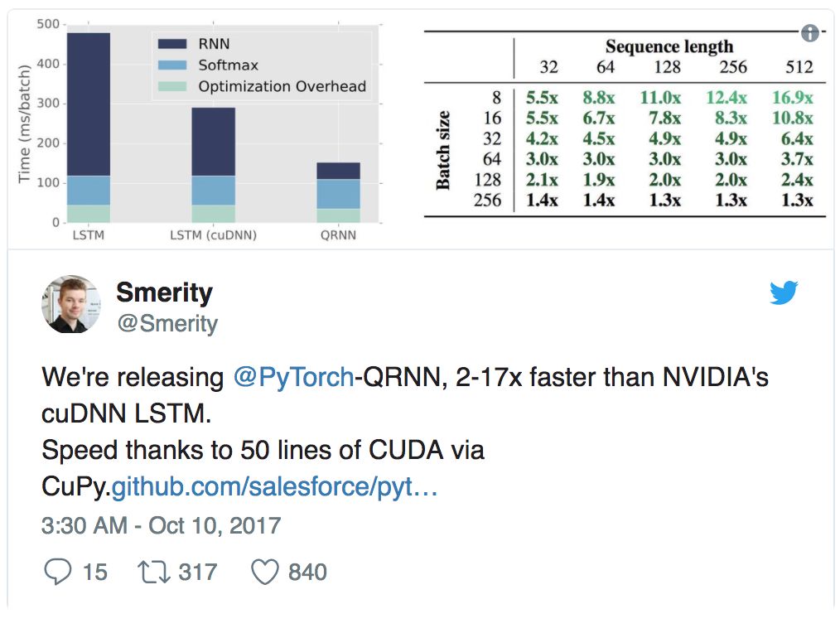Image resolution: width=840 pixels, height=633 pixels.
Task: Open the gray @Smerity handle
Action: click(x=167, y=323)
